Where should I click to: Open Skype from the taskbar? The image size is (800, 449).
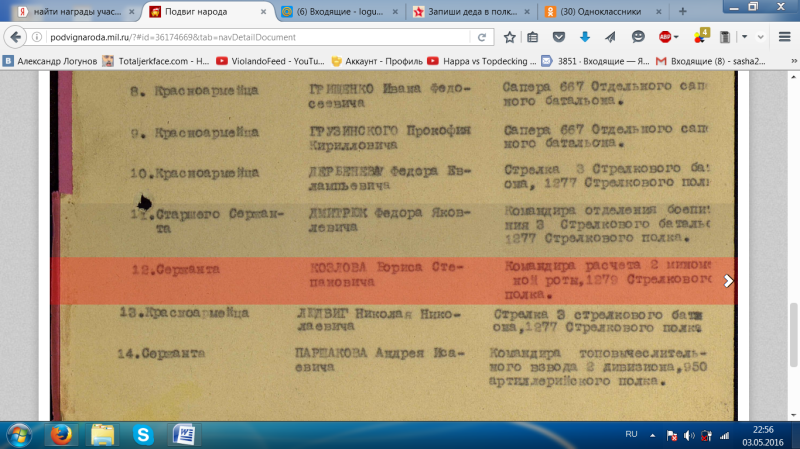[x=143, y=434]
